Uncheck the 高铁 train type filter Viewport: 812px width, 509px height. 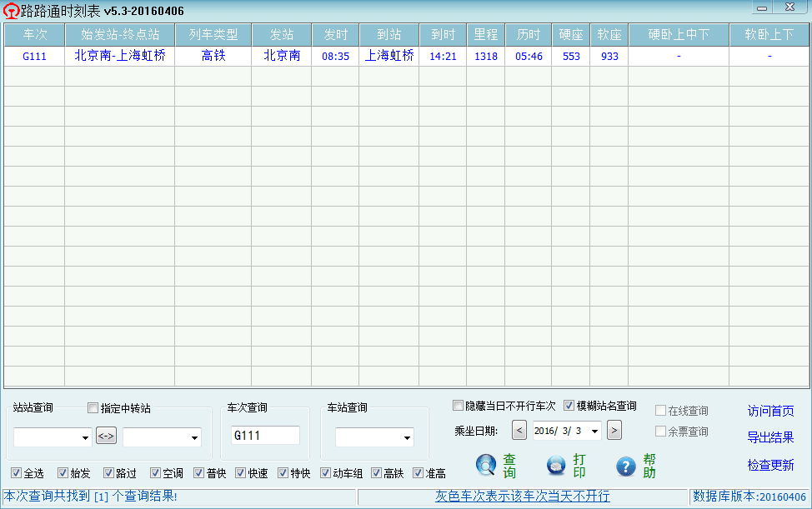[376, 473]
